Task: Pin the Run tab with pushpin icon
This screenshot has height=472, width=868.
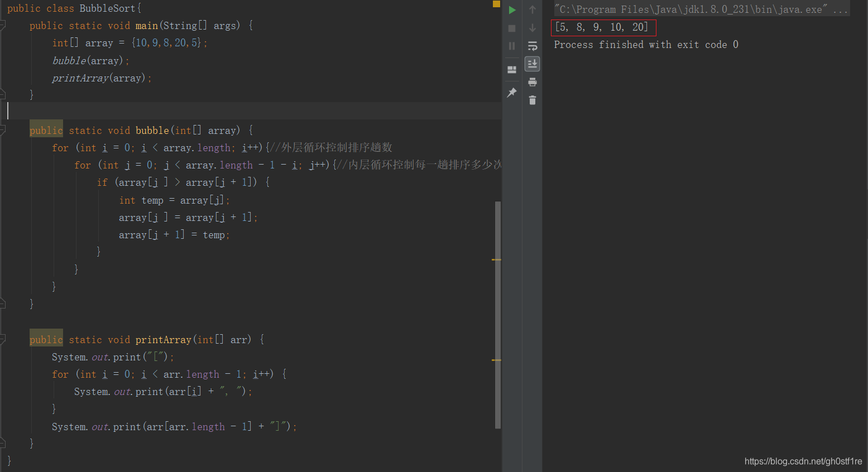Action: pyautogui.click(x=512, y=93)
